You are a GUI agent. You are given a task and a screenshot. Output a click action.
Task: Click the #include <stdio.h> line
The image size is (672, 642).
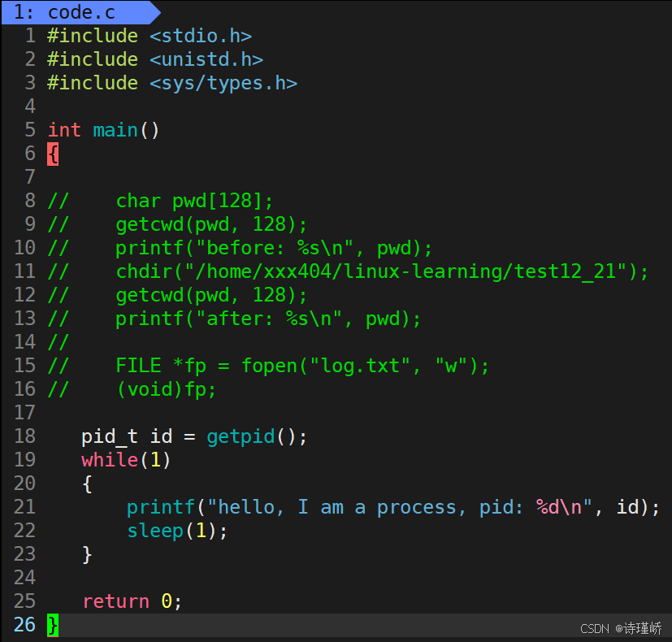pyautogui.click(x=150, y=36)
